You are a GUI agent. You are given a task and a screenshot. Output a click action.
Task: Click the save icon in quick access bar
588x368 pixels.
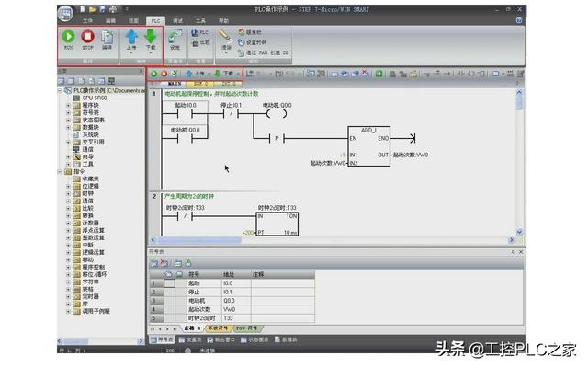102,9
